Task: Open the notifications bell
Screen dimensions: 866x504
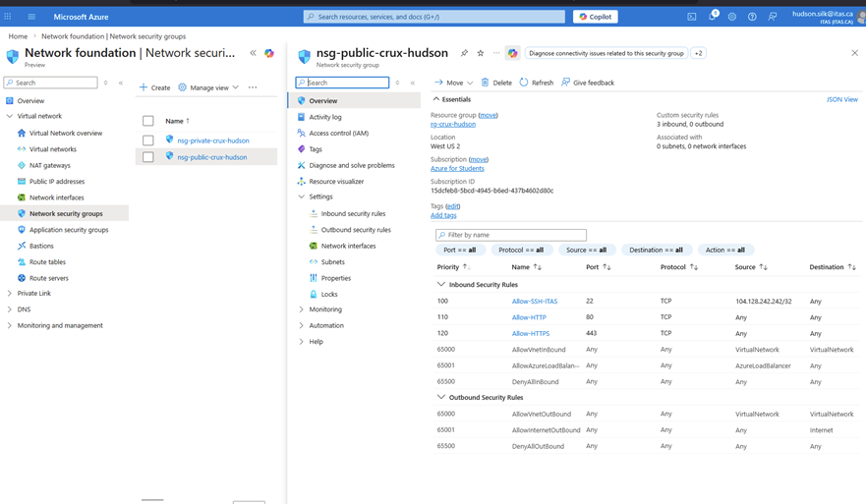Action: click(713, 17)
